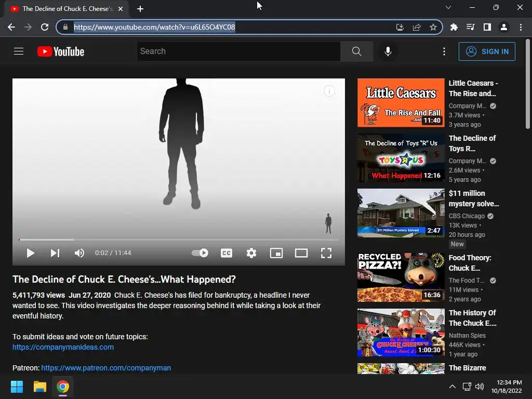The width and height of the screenshot is (532, 399).
Task: Click the page vertical scrollbar
Action: point(528,85)
